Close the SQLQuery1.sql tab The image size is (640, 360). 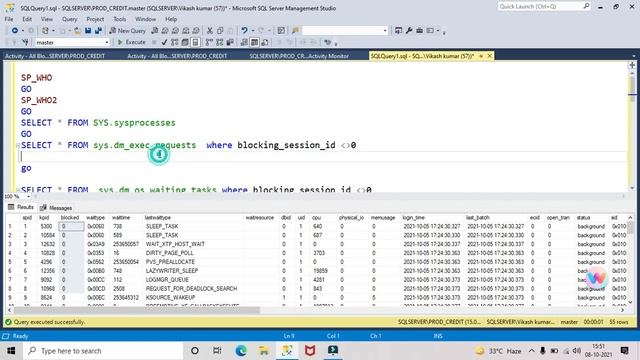coord(489,56)
